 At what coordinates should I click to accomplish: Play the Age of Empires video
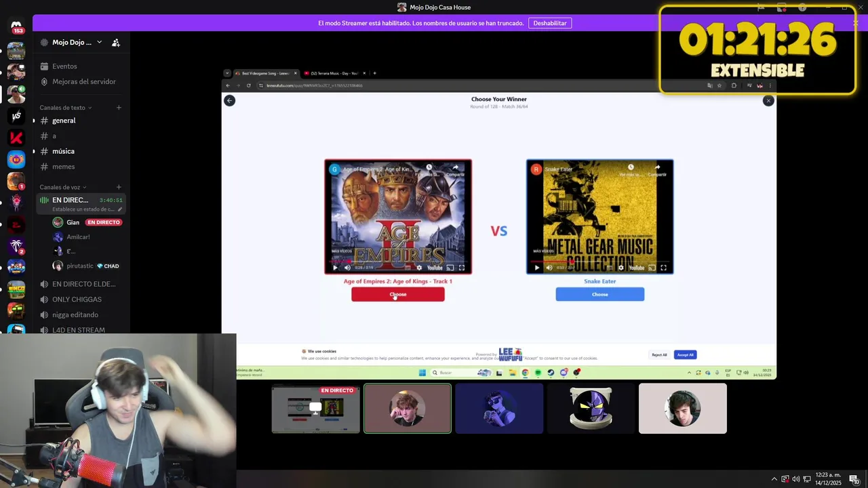(x=334, y=268)
